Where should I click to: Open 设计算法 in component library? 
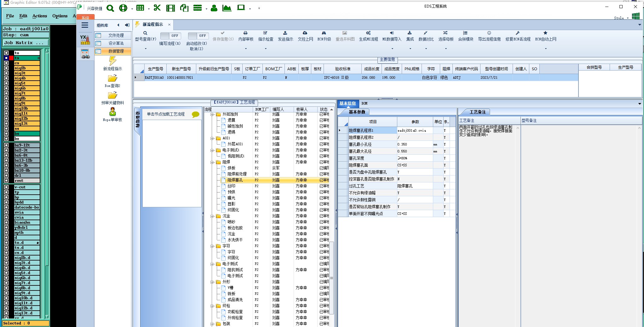click(113, 43)
